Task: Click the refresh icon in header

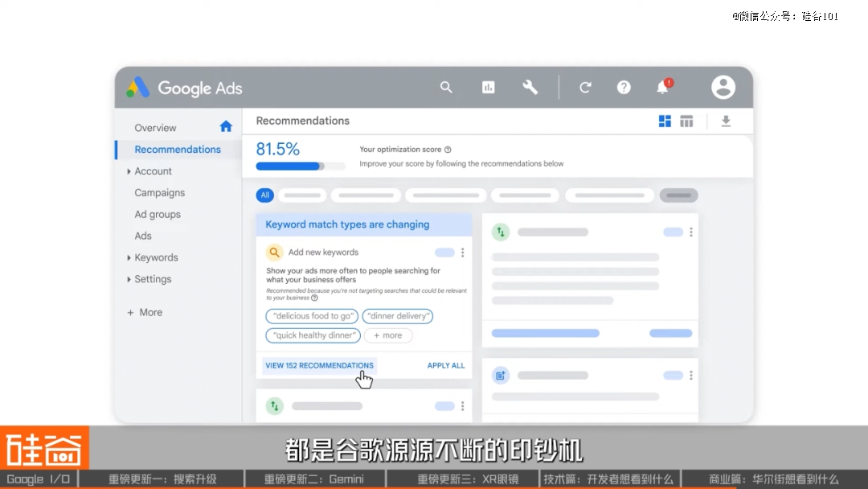Action: click(x=585, y=87)
